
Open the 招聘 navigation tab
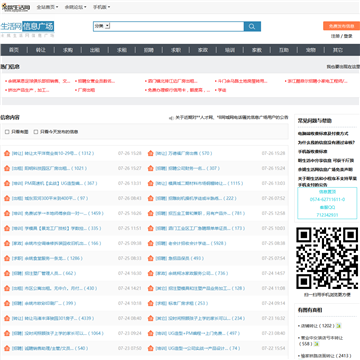point(149,50)
